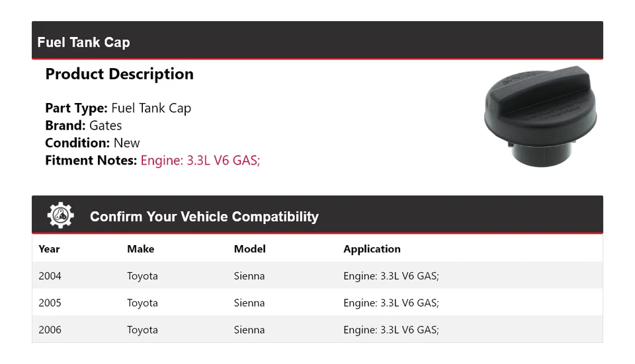Image resolution: width=635 pixels, height=364 pixels.
Task: Click the red fitment notes engine text
Action: pyautogui.click(x=200, y=160)
